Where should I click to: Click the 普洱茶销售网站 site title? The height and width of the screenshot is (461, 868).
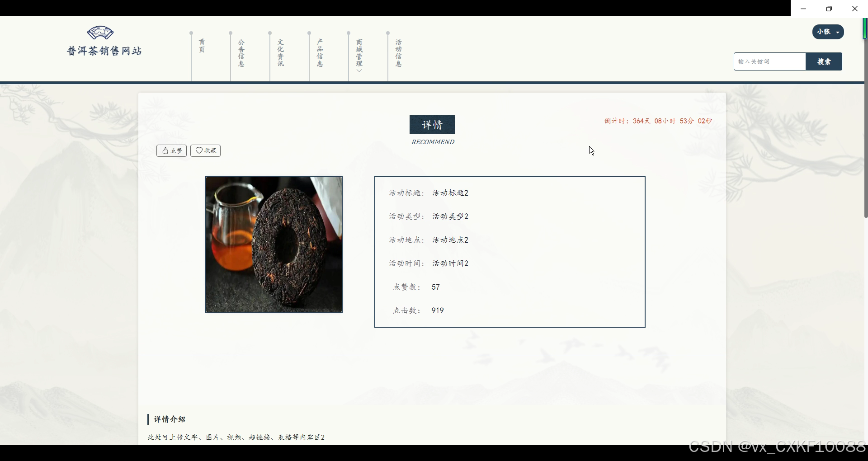(104, 51)
